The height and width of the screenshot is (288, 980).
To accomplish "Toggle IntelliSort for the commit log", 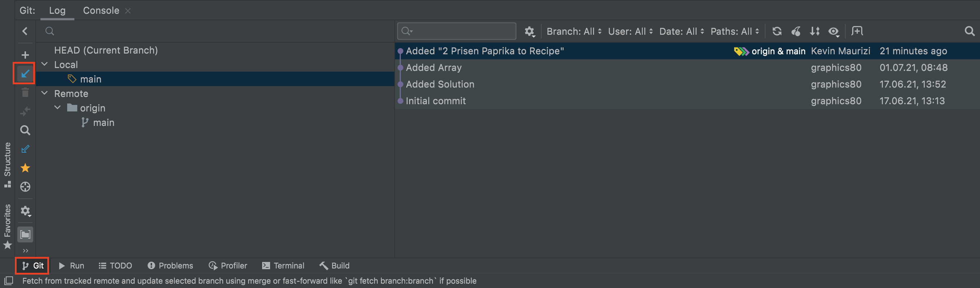I will [x=815, y=31].
